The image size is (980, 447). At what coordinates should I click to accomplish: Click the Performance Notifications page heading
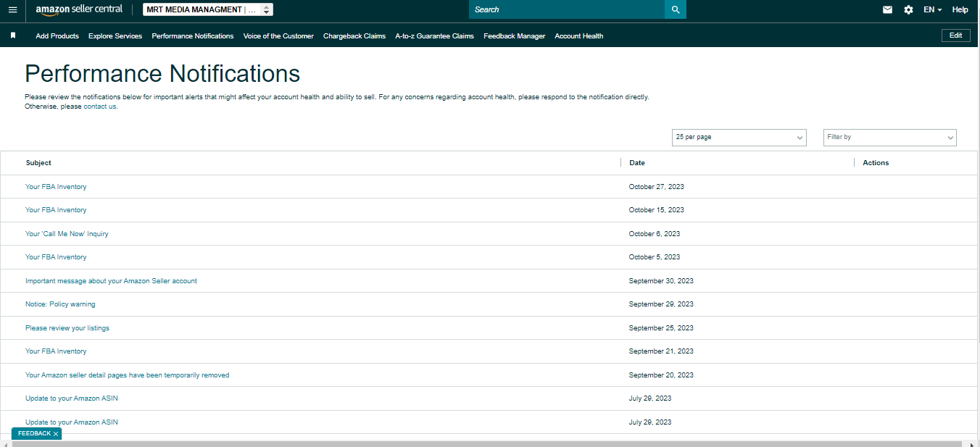click(x=162, y=73)
